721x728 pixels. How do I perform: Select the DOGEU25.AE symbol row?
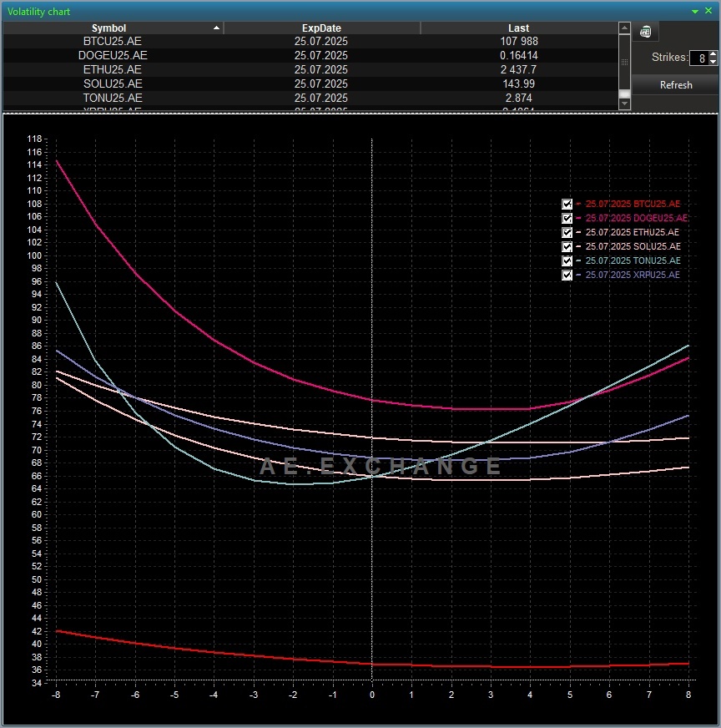310,55
